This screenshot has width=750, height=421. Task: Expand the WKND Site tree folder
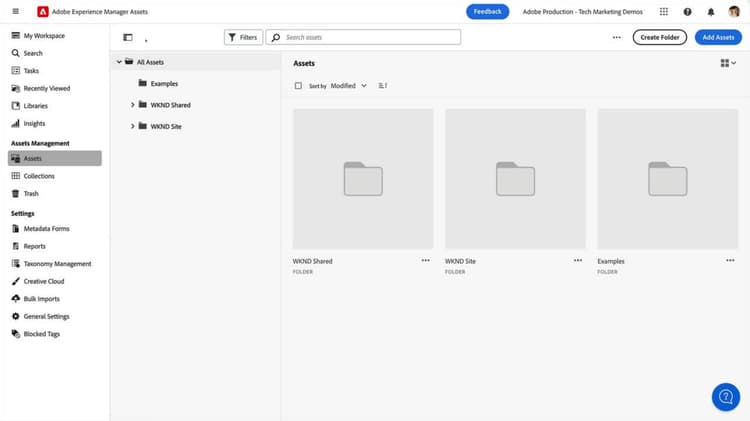click(132, 126)
